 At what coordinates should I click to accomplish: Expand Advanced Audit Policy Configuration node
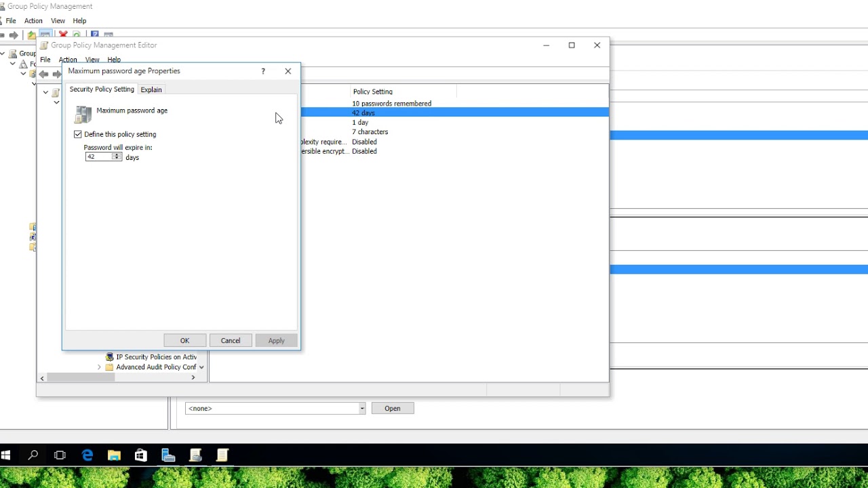(100, 367)
